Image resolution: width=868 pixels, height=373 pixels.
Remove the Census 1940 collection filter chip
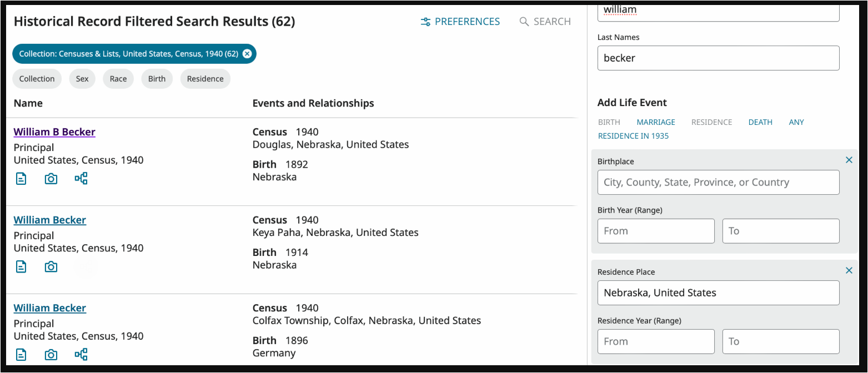coord(247,54)
